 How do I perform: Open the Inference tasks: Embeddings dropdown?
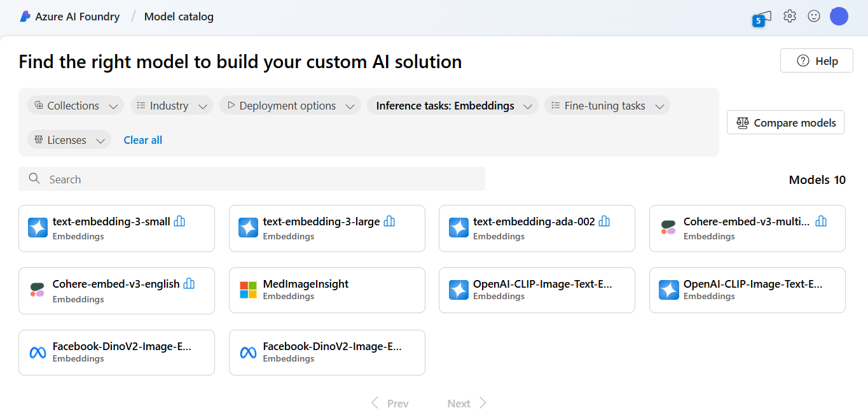pos(453,106)
